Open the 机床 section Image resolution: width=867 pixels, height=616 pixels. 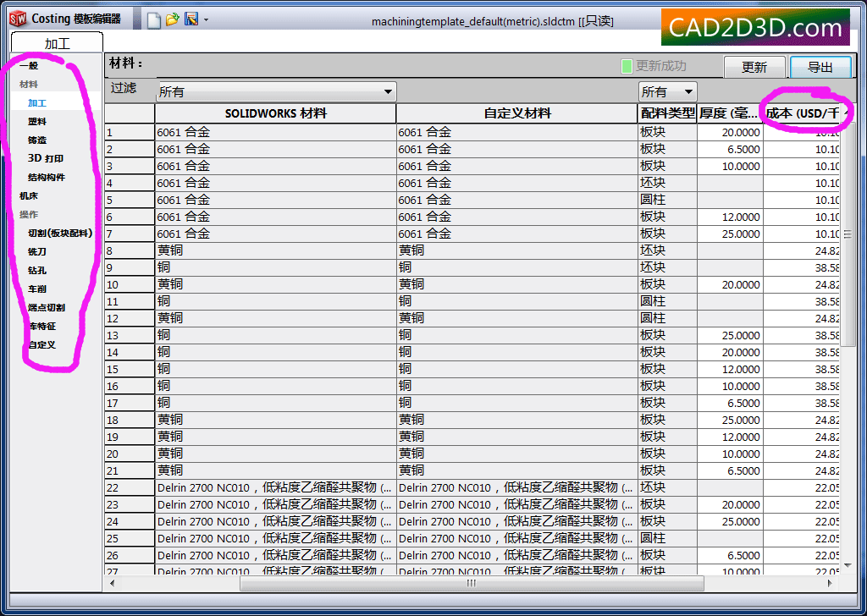click(x=29, y=196)
